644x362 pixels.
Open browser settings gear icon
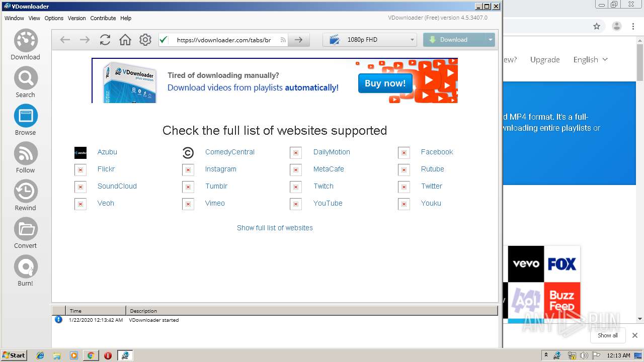145,40
